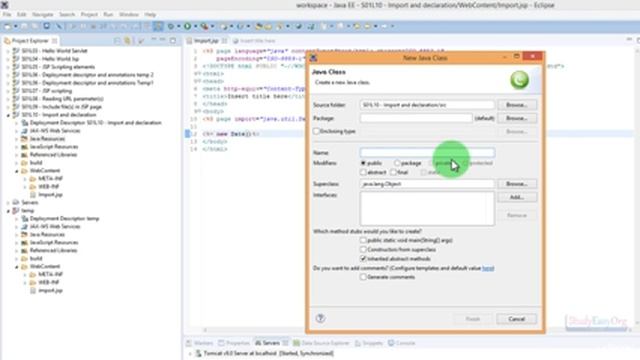Switch to the Properties bottom tab

(234, 343)
